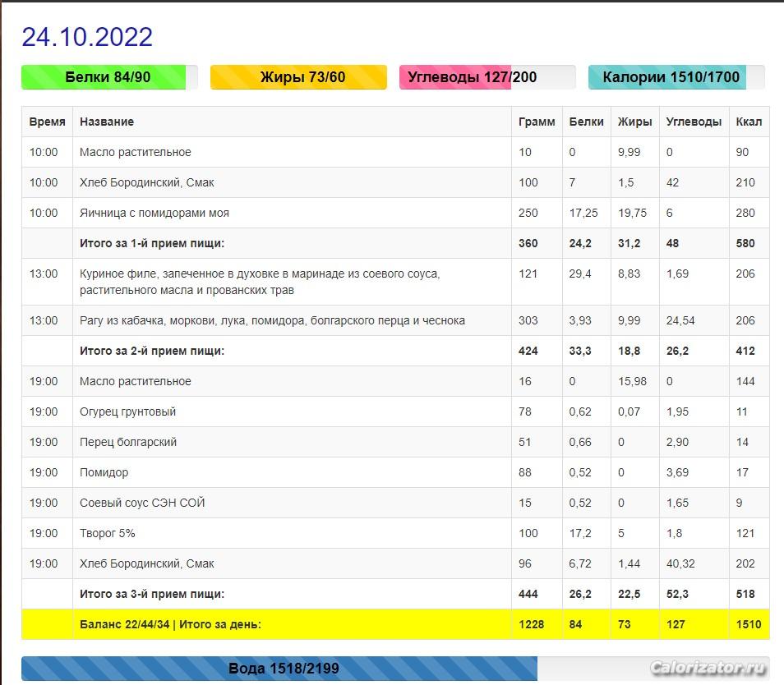Click the Время column header
Viewport: 784px width, 685px height.
click(x=47, y=122)
